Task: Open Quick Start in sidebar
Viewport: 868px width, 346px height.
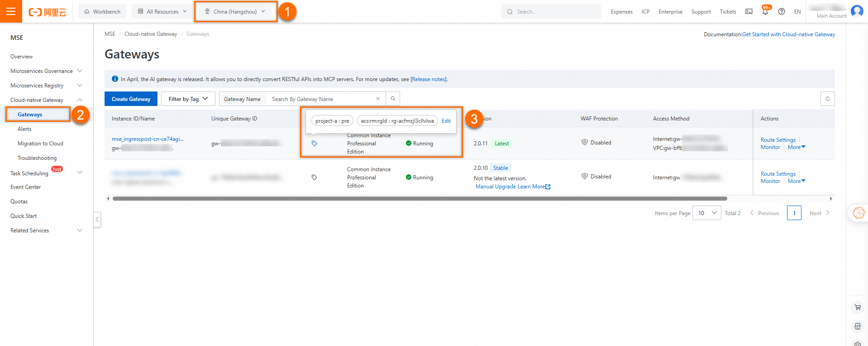Action: (24, 216)
